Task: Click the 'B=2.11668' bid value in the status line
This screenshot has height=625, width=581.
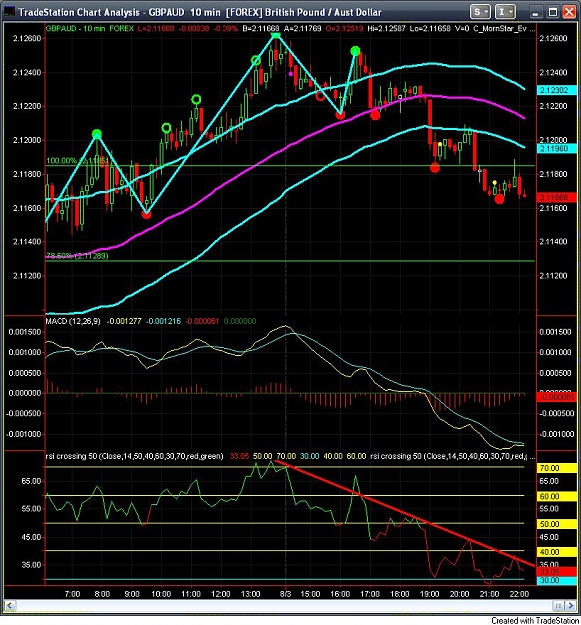Action: [x=261, y=29]
